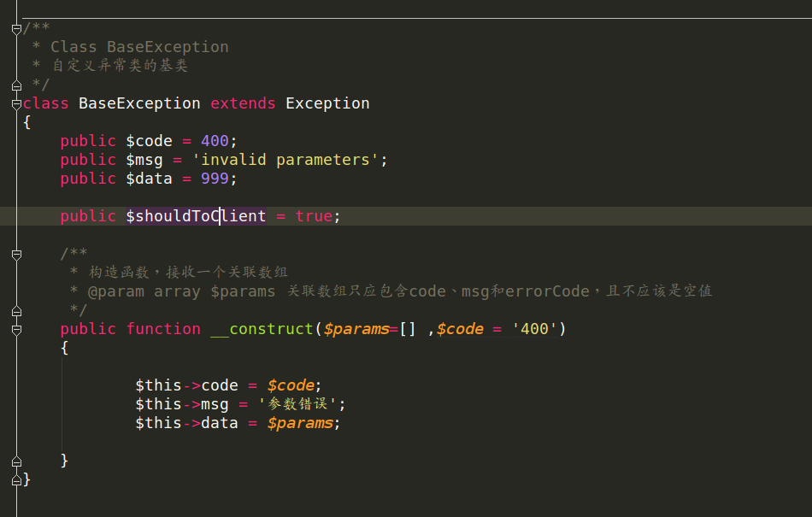
Task: Fold the __construct function body
Action: click(16, 329)
